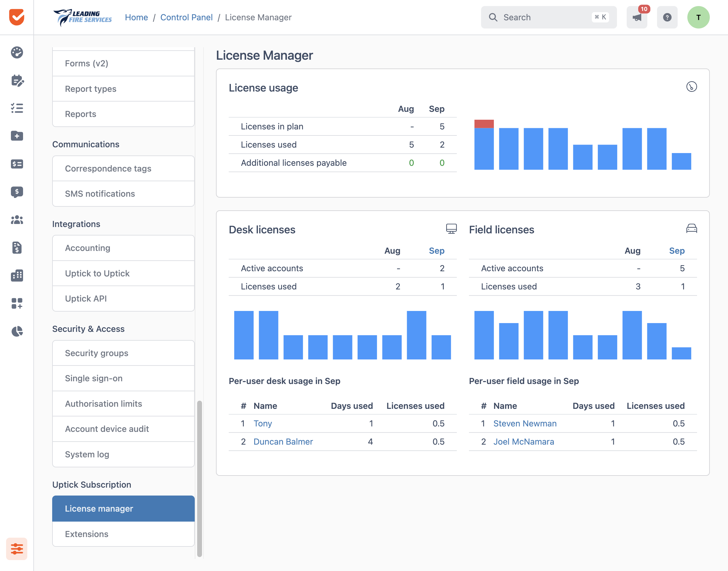Go to Home breadcrumb link
Viewport: 728px width, 571px height.
[x=136, y=17]
